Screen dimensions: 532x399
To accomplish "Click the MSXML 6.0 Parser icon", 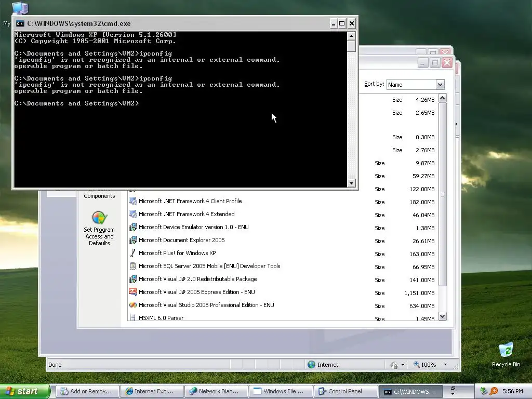I will [132, 317].
